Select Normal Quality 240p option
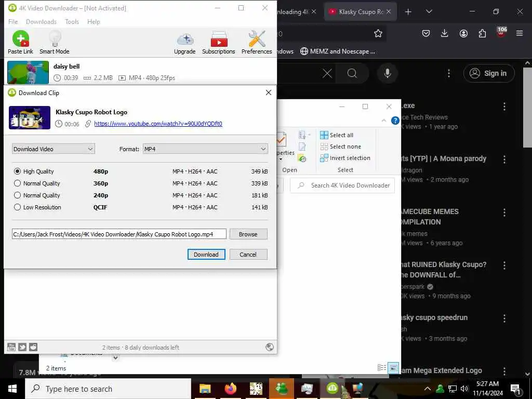Image resolution: width=532 pixels, height=399 pixels. 17,195
